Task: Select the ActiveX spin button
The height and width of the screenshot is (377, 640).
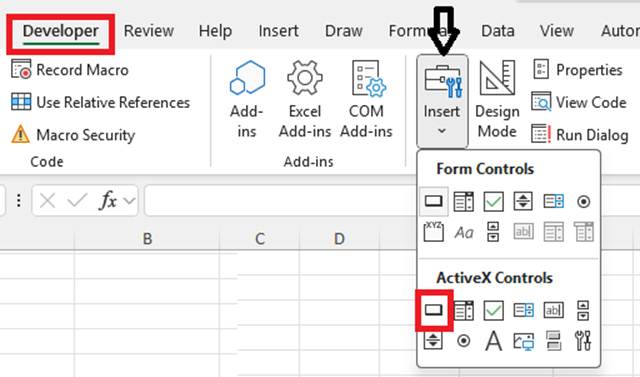Action: click(x=433, y=340)
